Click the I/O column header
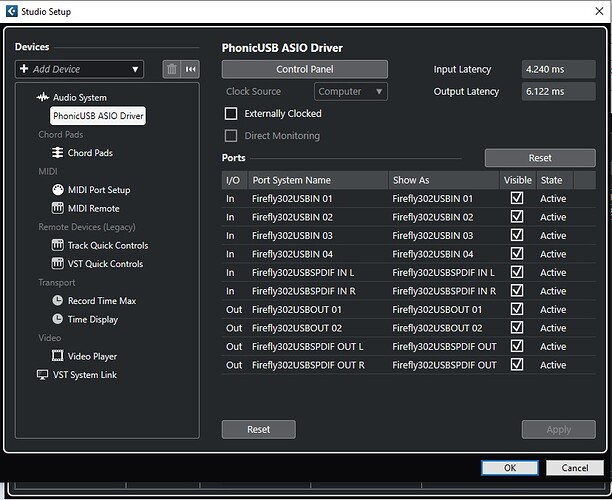612x500 pixels. 235,180
